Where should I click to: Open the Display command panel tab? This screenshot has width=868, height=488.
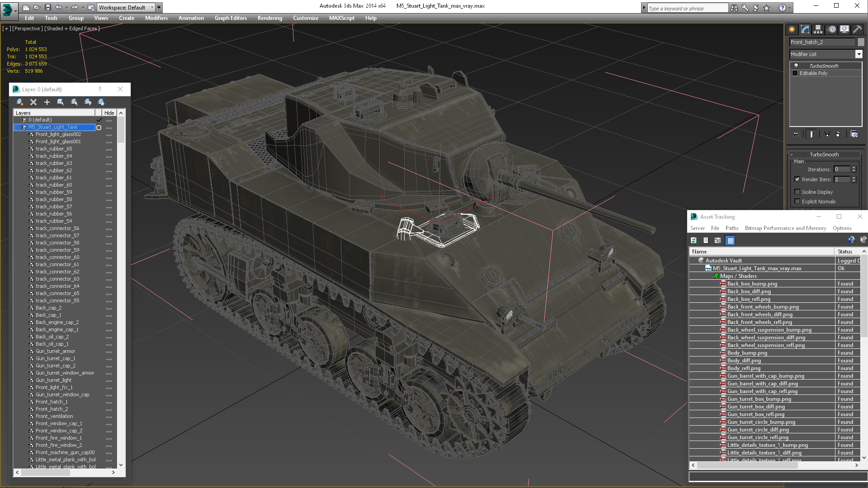[x=844, y=29]
